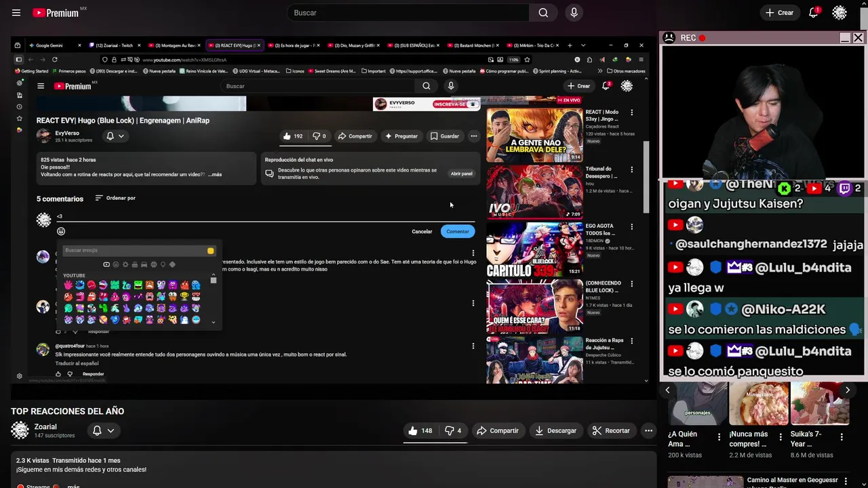This screenshot has height=488, width=868.
Task: Go to previous shorts in shelf
Action: coord(667,390)
